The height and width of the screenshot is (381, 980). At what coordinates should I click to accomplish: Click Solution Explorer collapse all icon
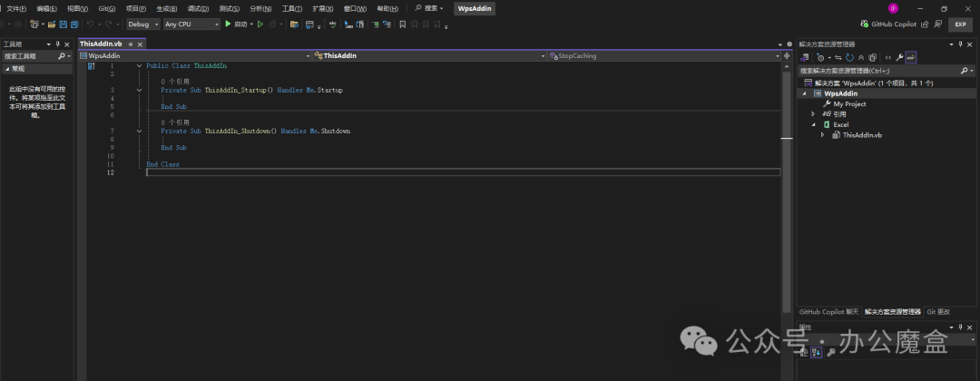(860, 57)
